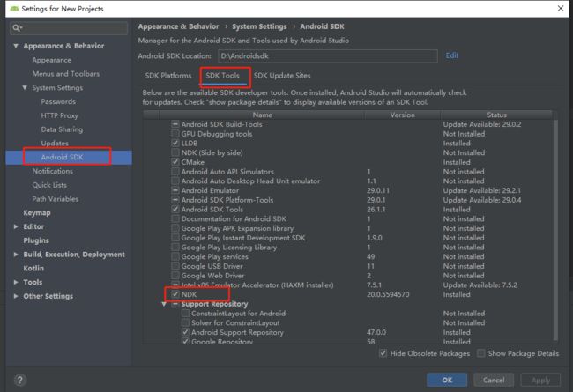This screenshot has height=392, width=573.
Task: Select 'Update Available: 29.0.2' status text
Action: tap(482, 124)
